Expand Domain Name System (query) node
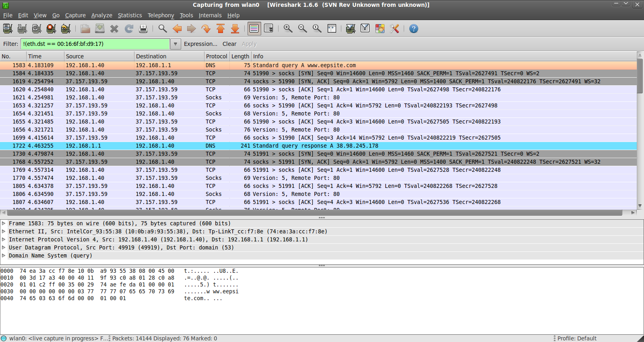 tap(4, 255)
